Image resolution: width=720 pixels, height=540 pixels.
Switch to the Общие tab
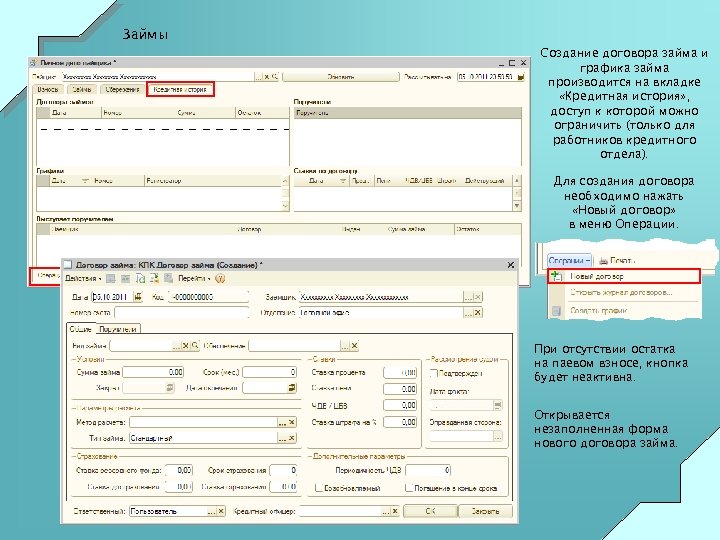pos(81,329)
